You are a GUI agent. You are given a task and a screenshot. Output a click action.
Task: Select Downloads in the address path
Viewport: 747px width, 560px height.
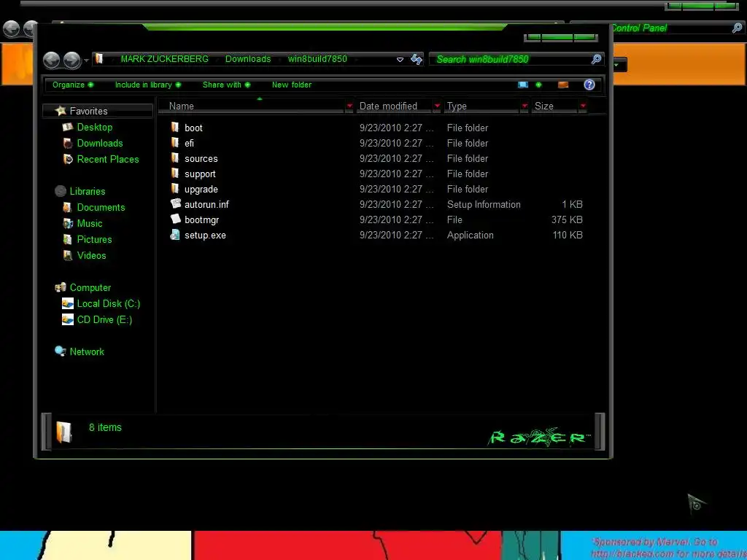[248, 59]
